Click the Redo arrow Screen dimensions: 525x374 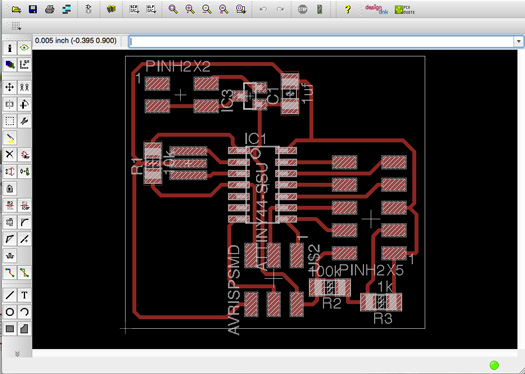pos(280,9)
